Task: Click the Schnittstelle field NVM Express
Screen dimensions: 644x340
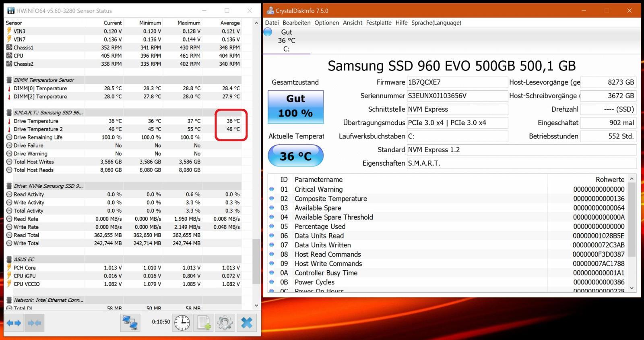Action: click(457, 109)
